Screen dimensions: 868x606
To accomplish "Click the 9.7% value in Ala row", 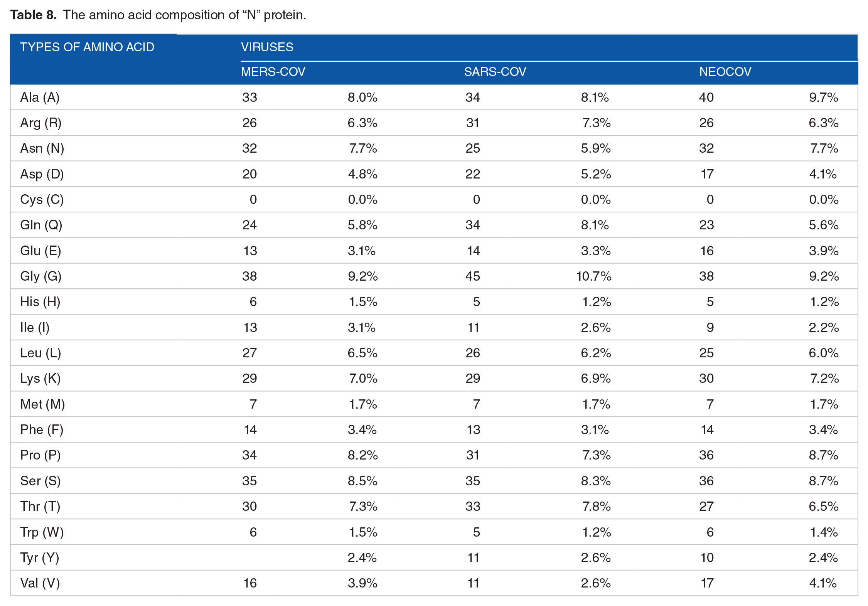I will [824, 97].
